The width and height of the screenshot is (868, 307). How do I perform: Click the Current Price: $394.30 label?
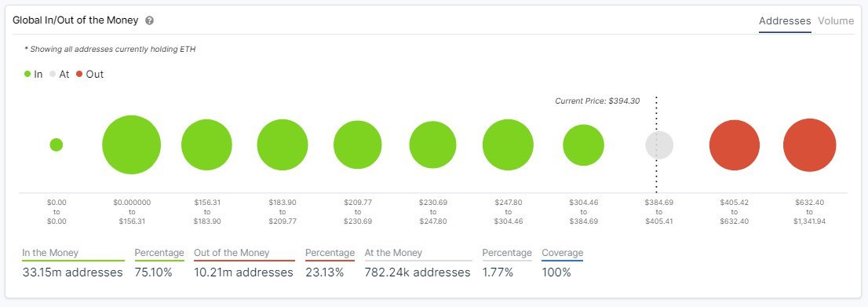597,101
